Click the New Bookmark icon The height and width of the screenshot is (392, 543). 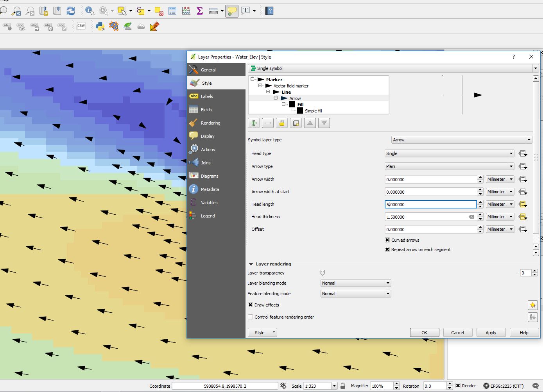(x=43, y=11)
